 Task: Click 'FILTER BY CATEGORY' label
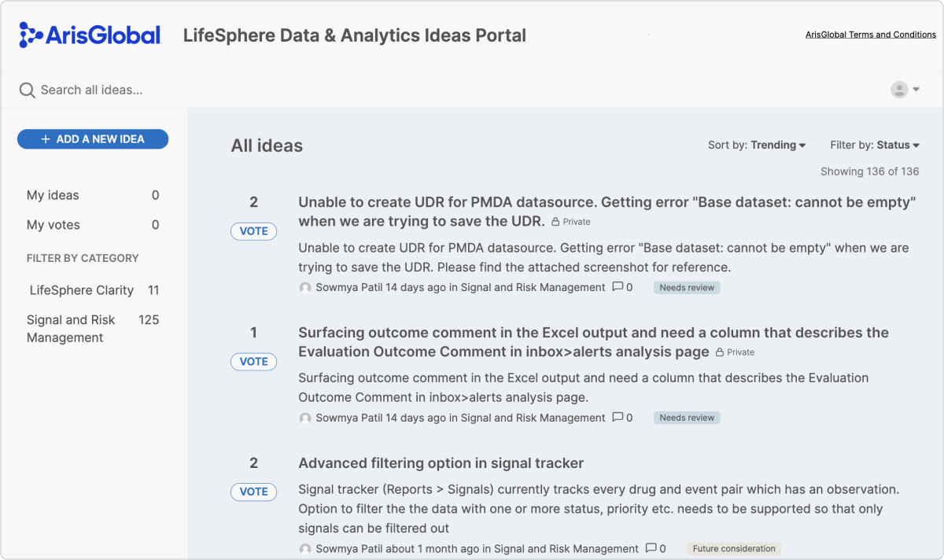[x=83, y=258]
